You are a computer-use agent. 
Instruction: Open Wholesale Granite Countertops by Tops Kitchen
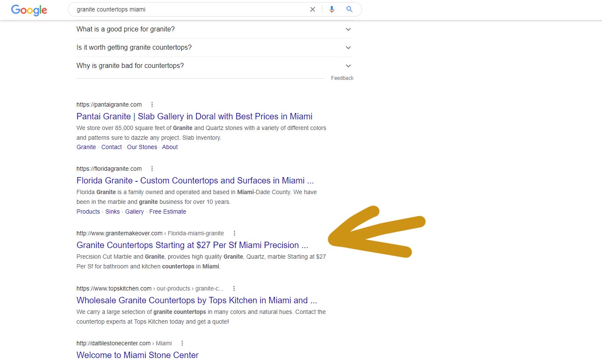click(x=197, y=300)
